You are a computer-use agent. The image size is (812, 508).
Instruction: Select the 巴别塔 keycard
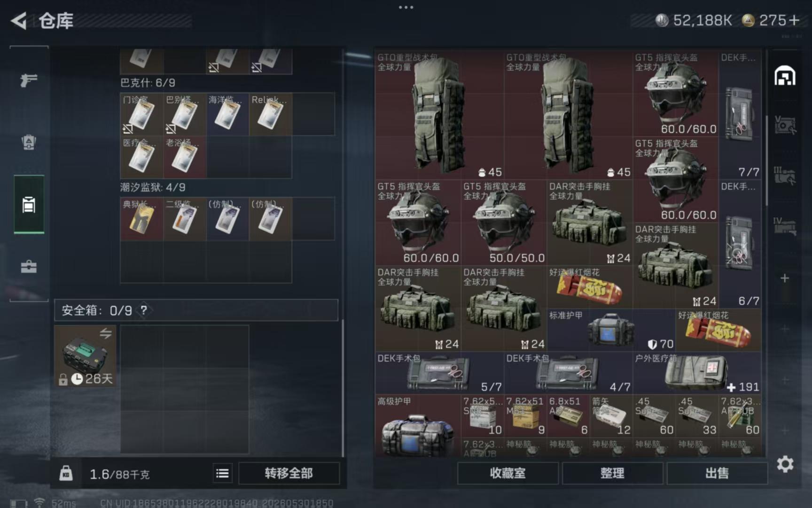point(185,114)
